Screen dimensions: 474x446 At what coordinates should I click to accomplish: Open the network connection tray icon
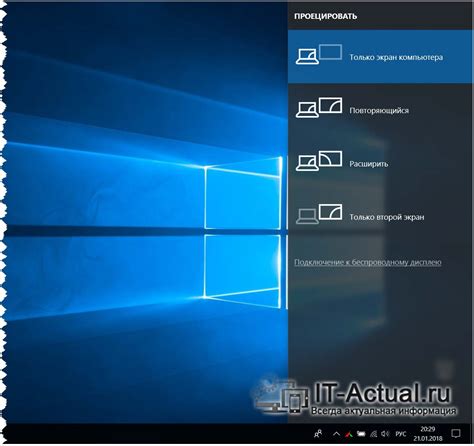pyautogui.click(x=374, y=434)
